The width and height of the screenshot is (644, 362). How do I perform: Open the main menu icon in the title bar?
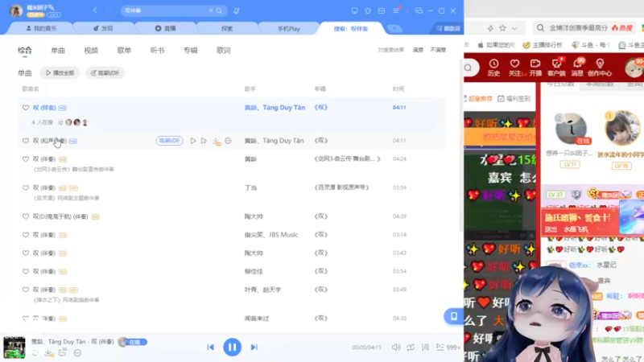396,10
